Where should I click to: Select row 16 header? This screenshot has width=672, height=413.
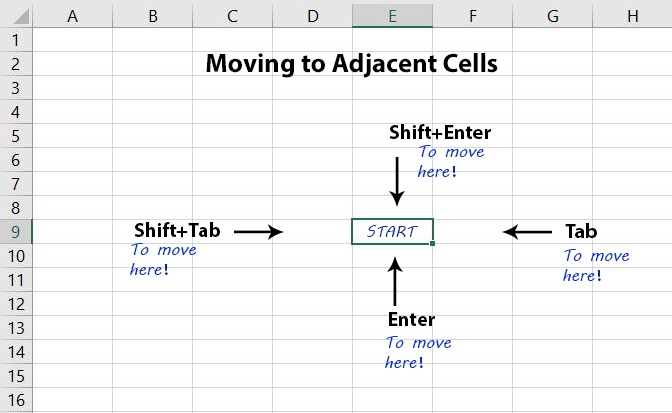click(16, 400)
